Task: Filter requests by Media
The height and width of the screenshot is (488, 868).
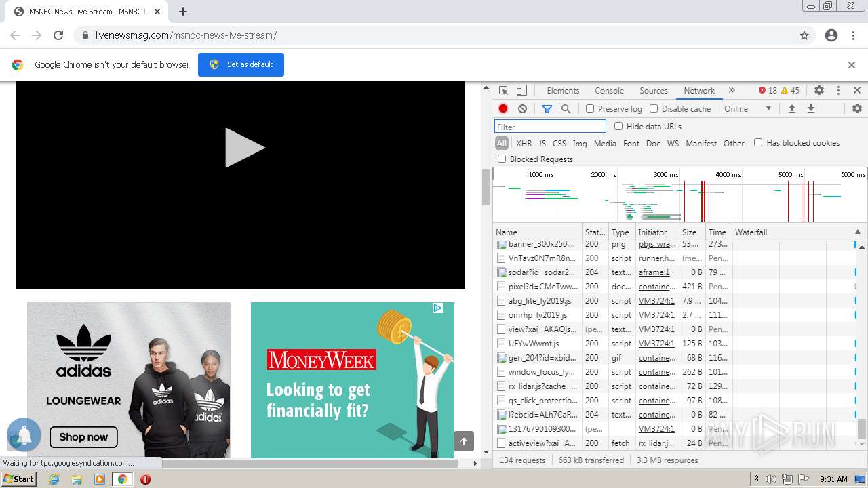Action: click(605, 143)
